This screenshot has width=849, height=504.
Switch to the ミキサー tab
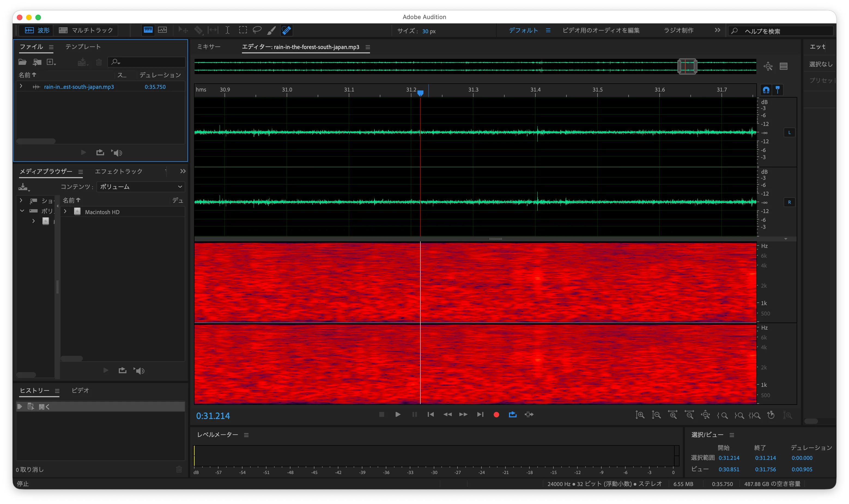click(208, 47)
